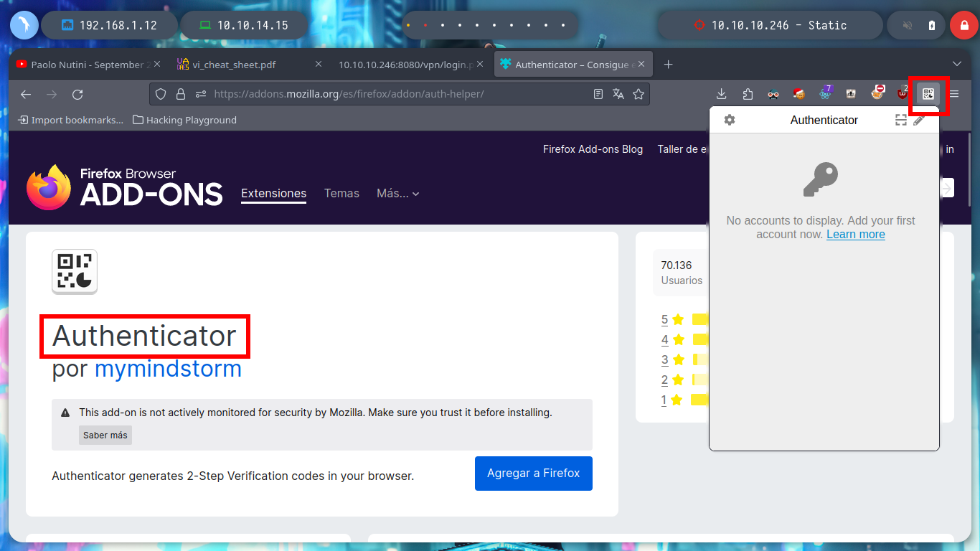Open the extensions puzzle-piece menu
This screenshot has height=551, width=980.
tap(748, 94)
